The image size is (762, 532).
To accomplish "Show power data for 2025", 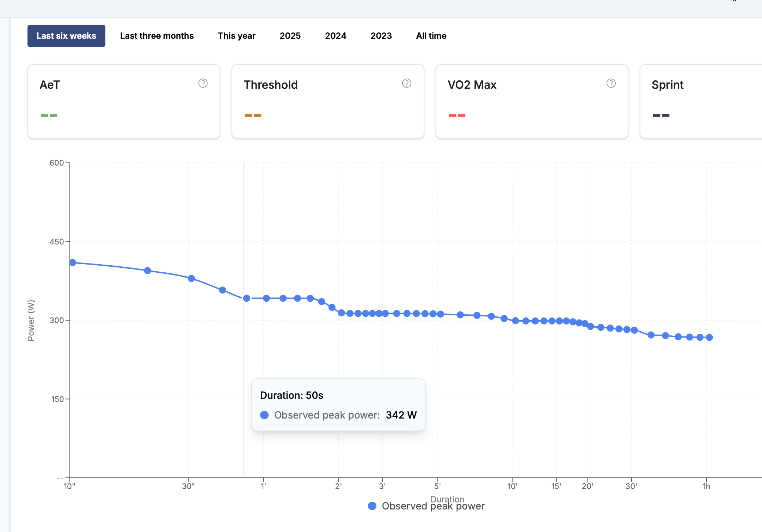I will tap(290, 36).
